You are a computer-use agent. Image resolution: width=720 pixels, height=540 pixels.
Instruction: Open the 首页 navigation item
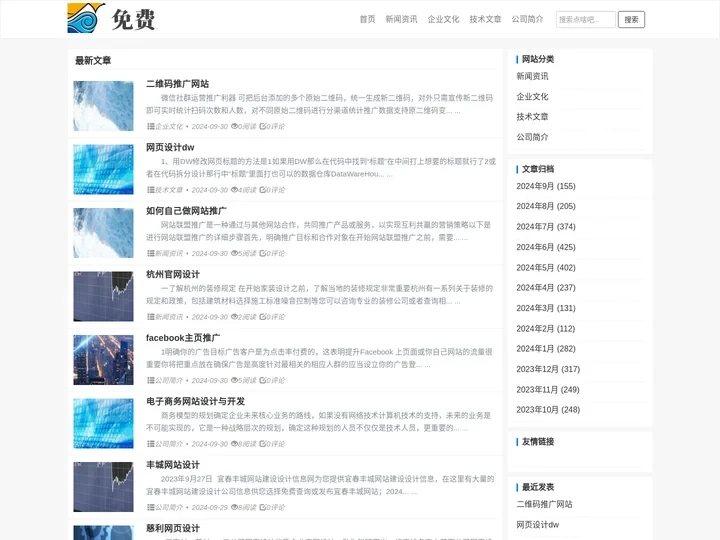(x=367, y=19)
